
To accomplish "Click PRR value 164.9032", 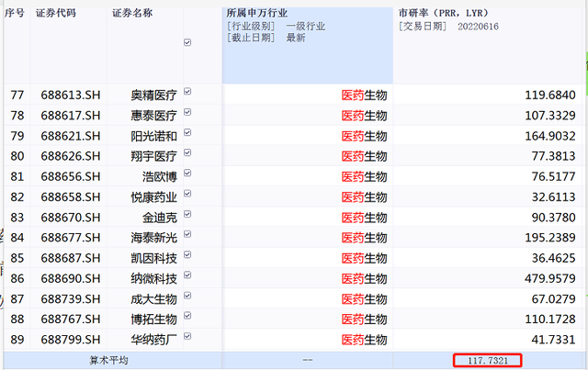I will tap(550, 136).
